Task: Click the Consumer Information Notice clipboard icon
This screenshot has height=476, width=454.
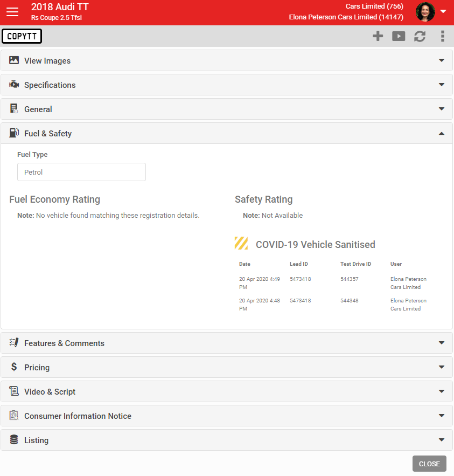Action: tap(14, 415)
